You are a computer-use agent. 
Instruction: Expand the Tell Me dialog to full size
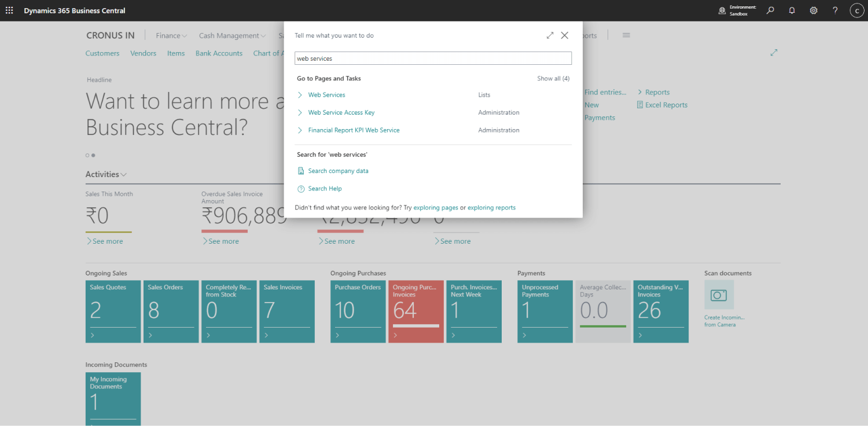tap(550, 35)
